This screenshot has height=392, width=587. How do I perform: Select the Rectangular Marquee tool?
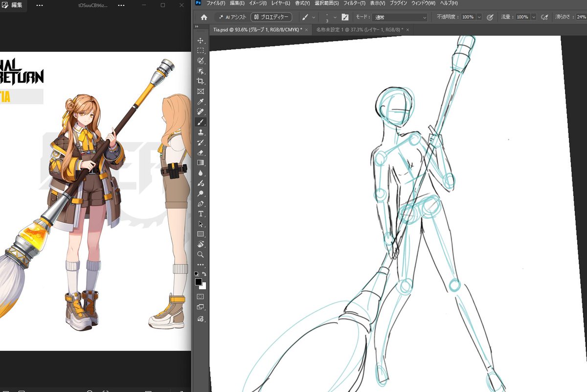pyautogui.click(x=201, y=51)
